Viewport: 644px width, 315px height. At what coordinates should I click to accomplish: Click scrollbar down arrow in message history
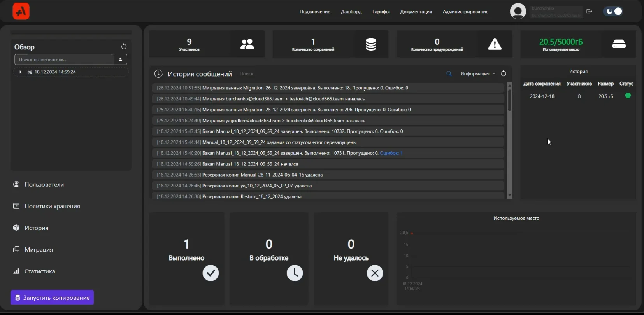click(x=510, y=195)
